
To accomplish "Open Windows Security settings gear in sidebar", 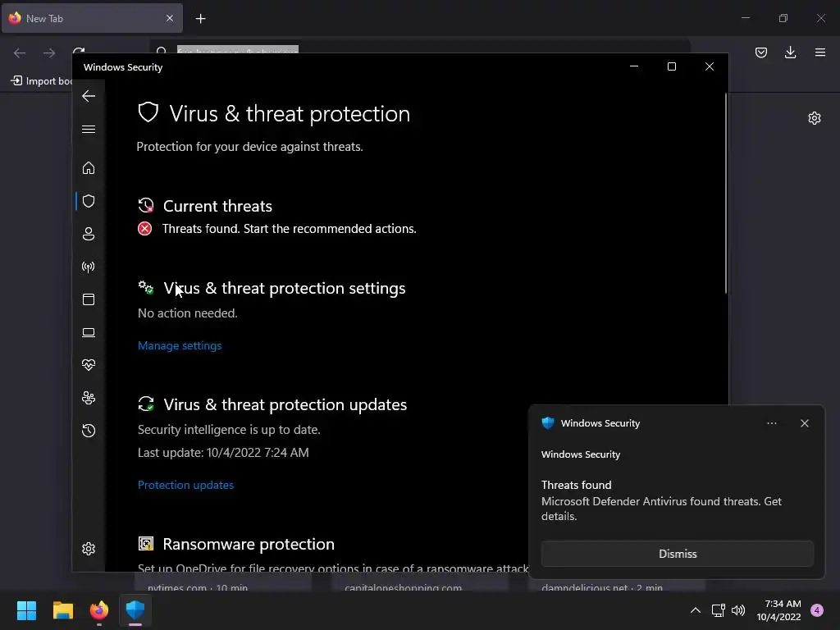I will pos(89,549).
